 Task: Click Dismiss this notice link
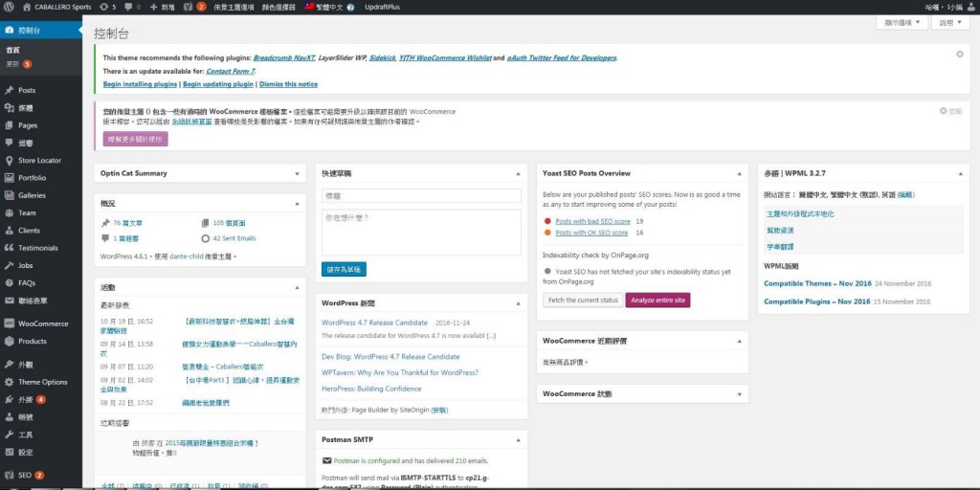pos(288,84)
